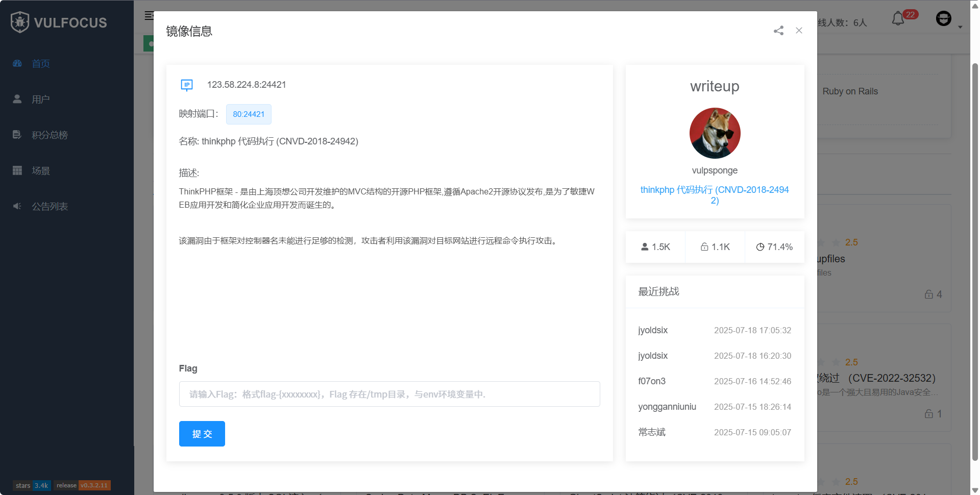This screenshot has height=495, width=980.
Task: Close the 镜像信息 dialog
Action: click(x=799, y=31)
